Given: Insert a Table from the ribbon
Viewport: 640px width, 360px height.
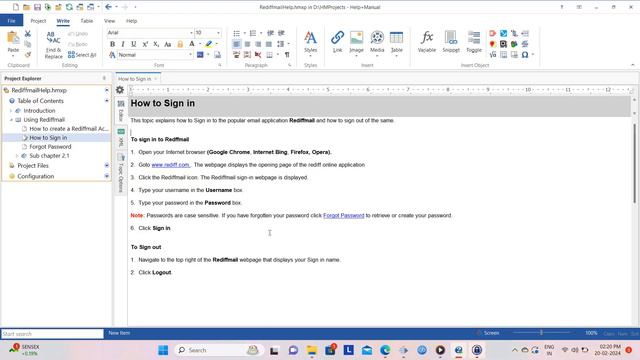Looking at the screenshot, I should click(x=396, y=42).
